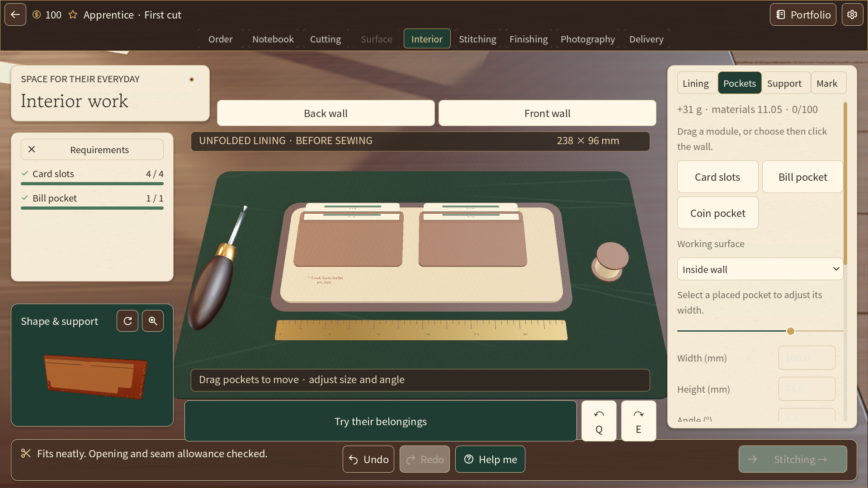Viewport: 868px width, 488px height.
Task: Click the wallet preview thumbnail
Action: pyautogui.click(x=95, y=376)
